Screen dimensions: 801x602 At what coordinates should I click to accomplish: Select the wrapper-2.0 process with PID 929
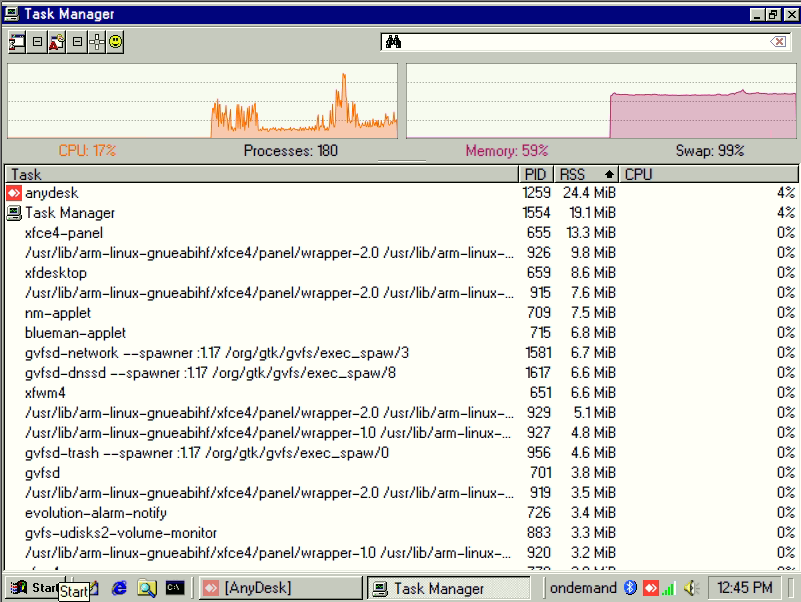(x=402, y=413)
